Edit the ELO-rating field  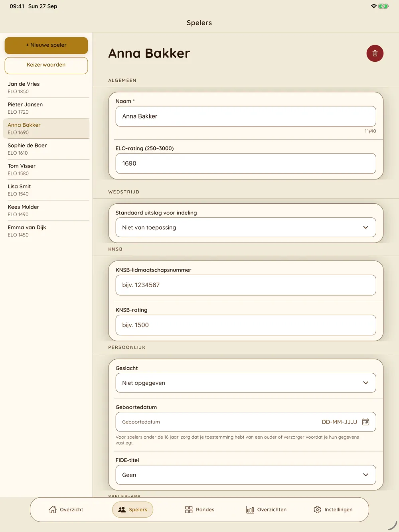[246, 164]
